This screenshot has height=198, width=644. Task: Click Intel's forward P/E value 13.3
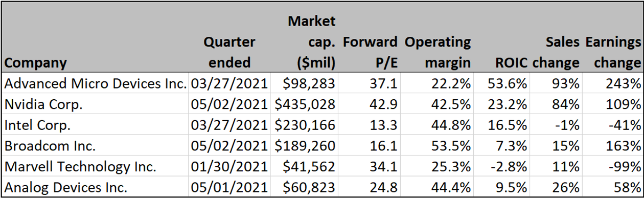coord(369,125)
